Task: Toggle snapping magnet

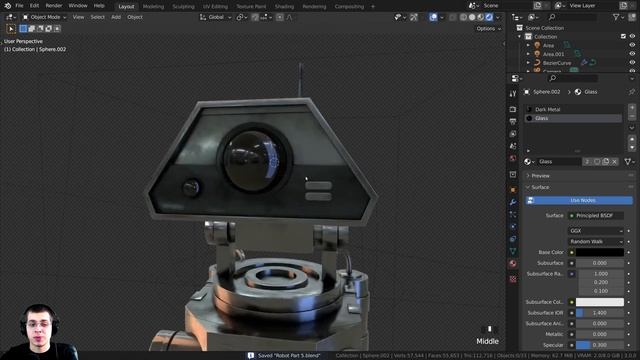Action: 255,17
